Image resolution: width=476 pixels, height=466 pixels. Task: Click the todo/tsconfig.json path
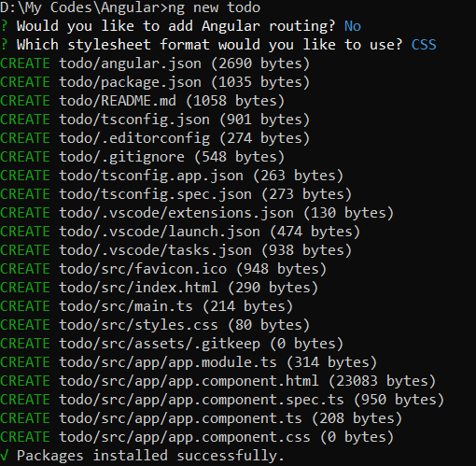134,120
